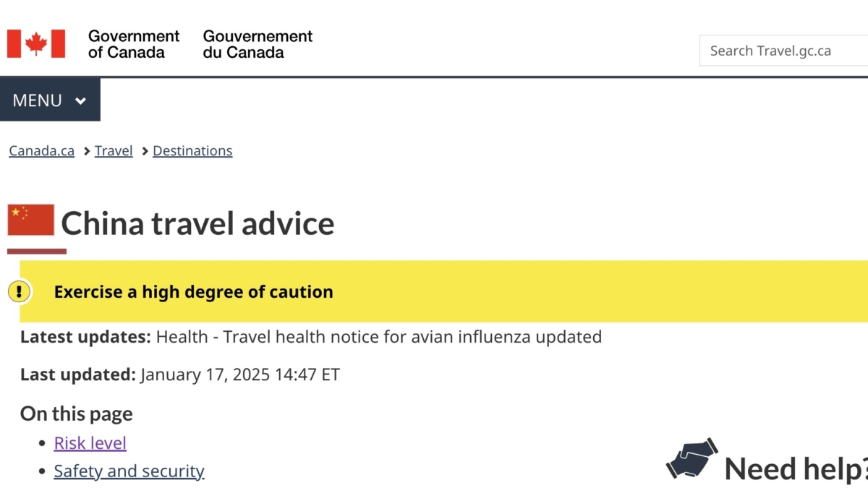
Task: Open the Travel breadcrumb link
Action: tap(114, 151)
